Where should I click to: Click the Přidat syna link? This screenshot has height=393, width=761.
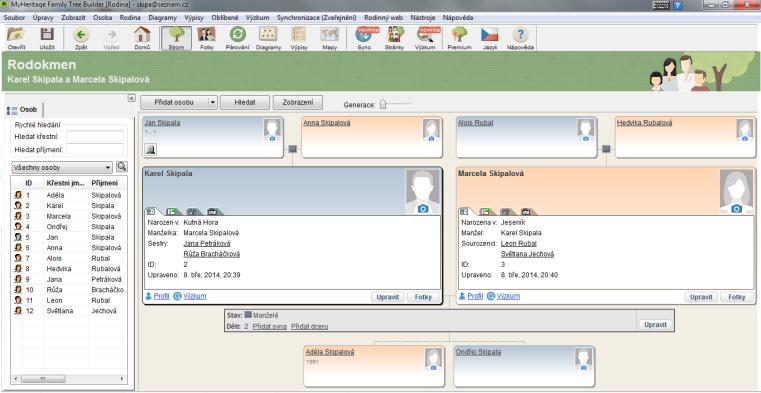tap(269, 327)
